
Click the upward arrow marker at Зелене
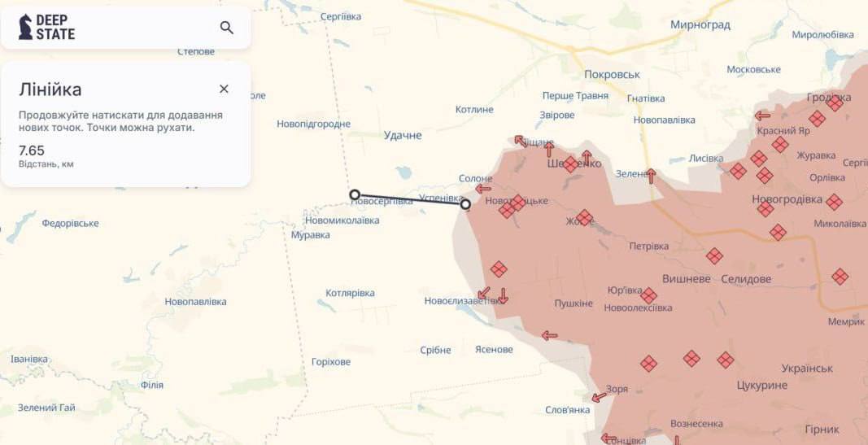click(651, 176)
